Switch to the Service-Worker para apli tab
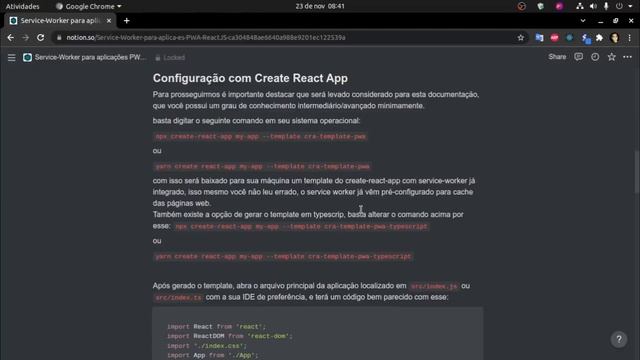640x360 pixels. click(x=60, y=20)
